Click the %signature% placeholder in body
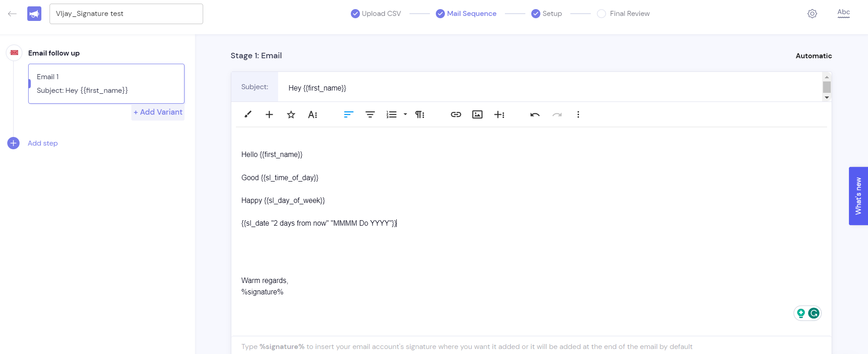The height and width of the screenshot is (354, 868). (262, 292)
